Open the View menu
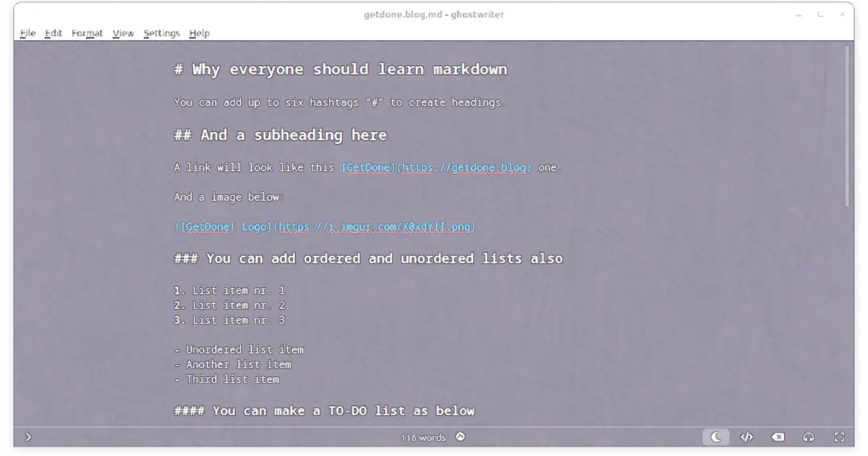868x456 pixels. (x=123, y=33)
